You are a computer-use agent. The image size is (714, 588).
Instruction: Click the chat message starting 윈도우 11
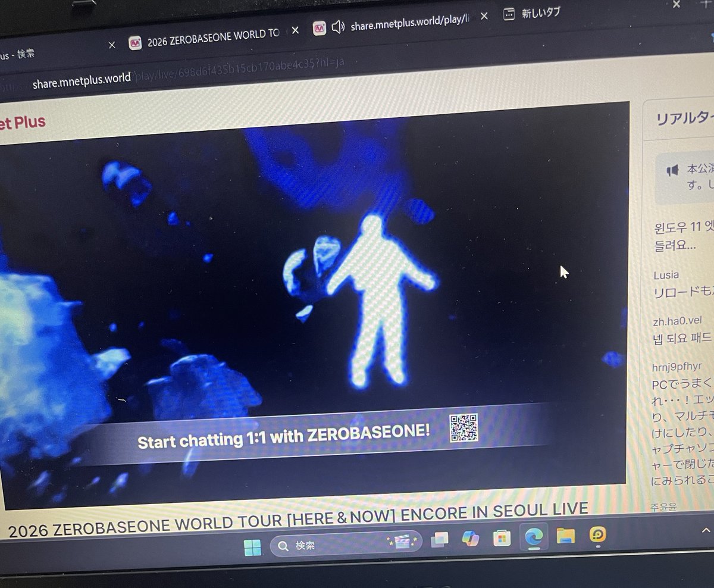coord(683,236)
